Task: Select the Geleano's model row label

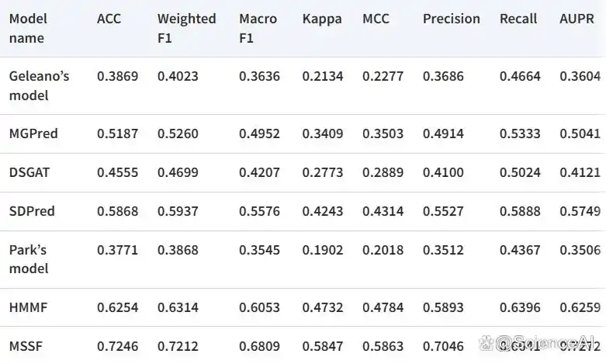Action: [x=39, y=85]
